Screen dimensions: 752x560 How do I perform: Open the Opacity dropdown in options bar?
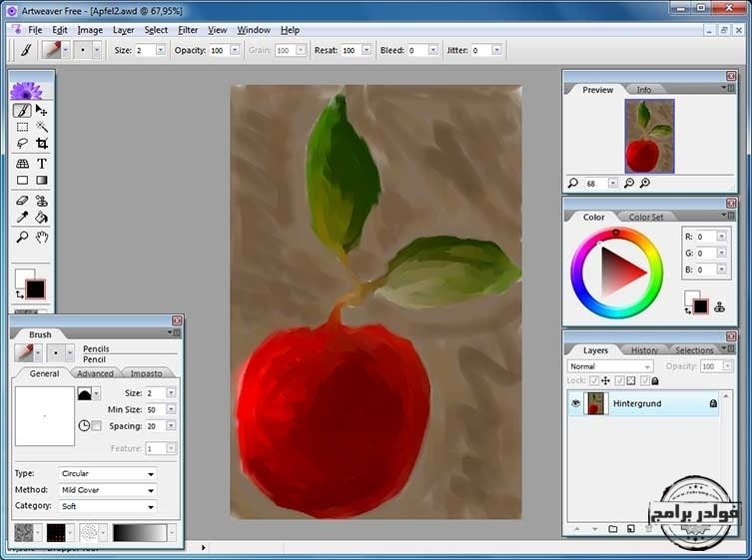[235, 50]
